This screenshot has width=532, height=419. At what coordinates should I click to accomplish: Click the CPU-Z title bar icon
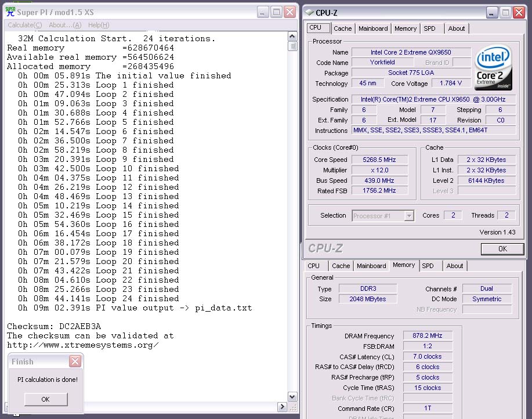[x=309, y=12]
